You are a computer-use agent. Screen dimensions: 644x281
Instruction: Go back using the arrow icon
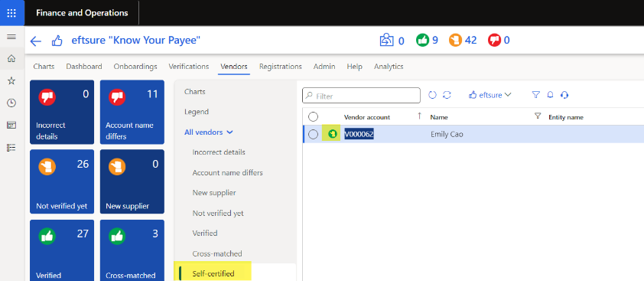point(36,41)
